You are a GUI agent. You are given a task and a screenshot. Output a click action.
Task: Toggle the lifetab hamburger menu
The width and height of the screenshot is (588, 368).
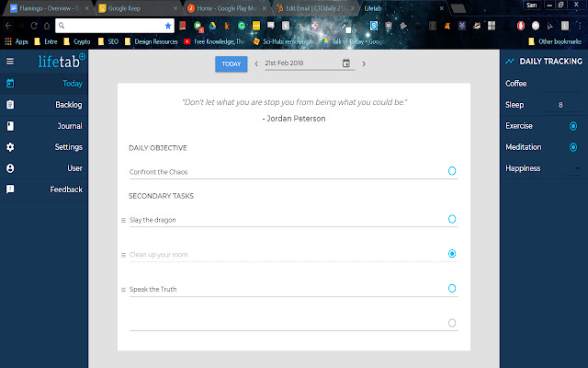tap(10, 62)
